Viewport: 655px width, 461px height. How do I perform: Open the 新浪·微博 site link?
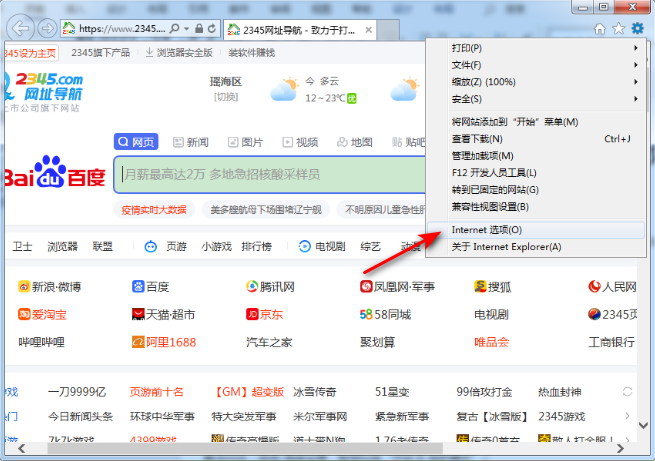tap(50, 287)
